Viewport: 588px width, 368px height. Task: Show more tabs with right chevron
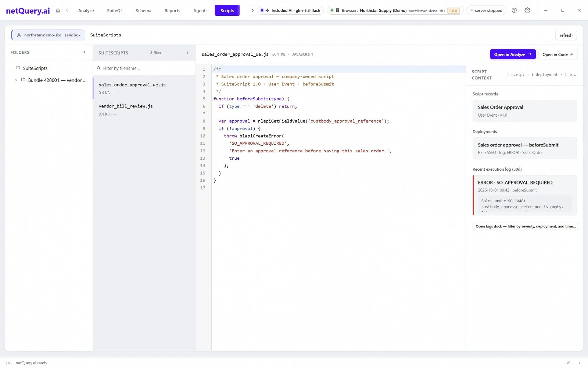tap(252, 10)
